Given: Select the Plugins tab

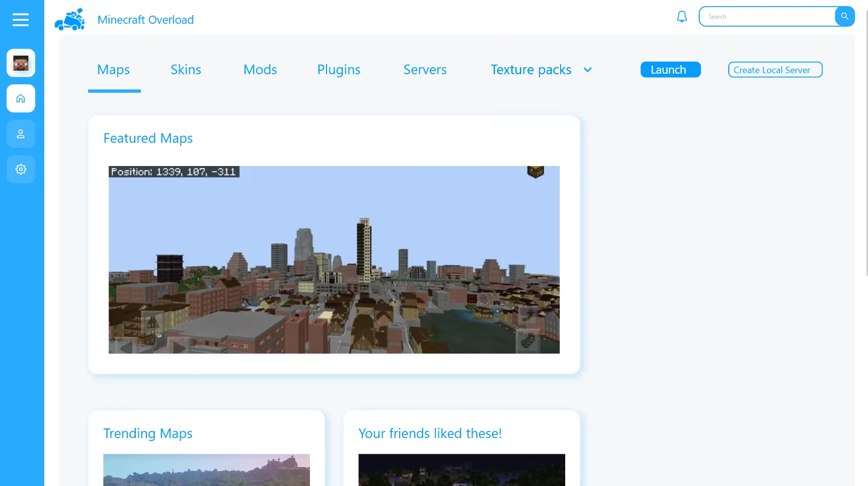Looking at the screenshot, I should coord(339,70).
